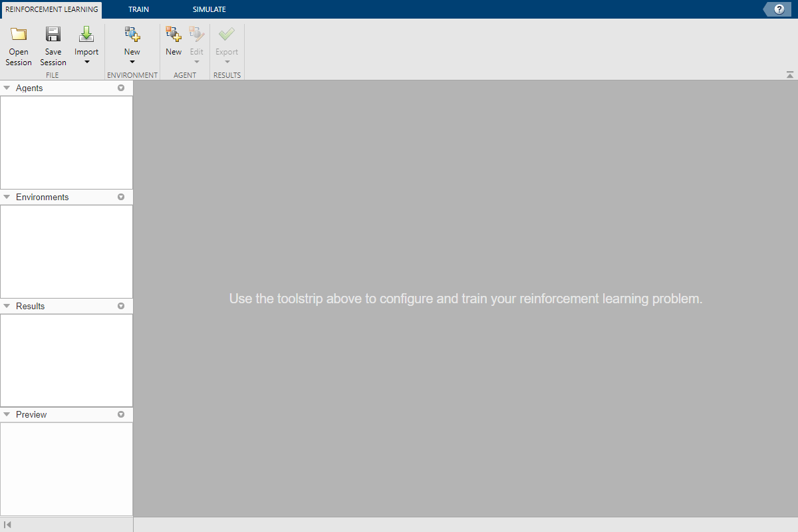Collapse the Preview panel
The image size is (798, 532).
[x=7, y=414]
